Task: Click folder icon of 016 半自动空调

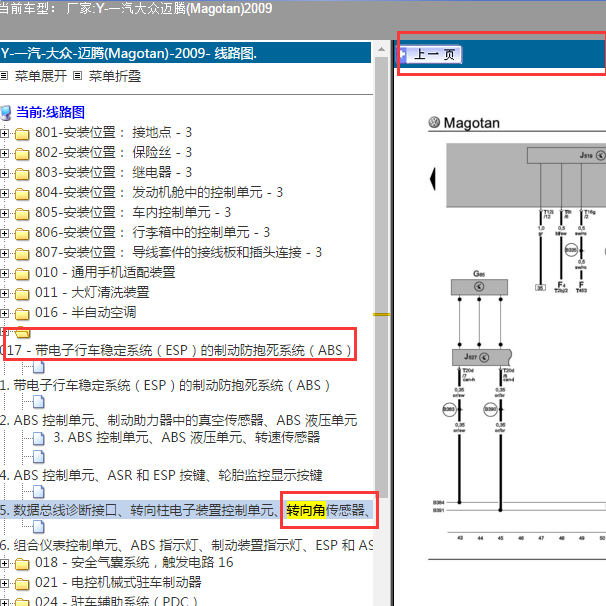Action: coord(22,314)
